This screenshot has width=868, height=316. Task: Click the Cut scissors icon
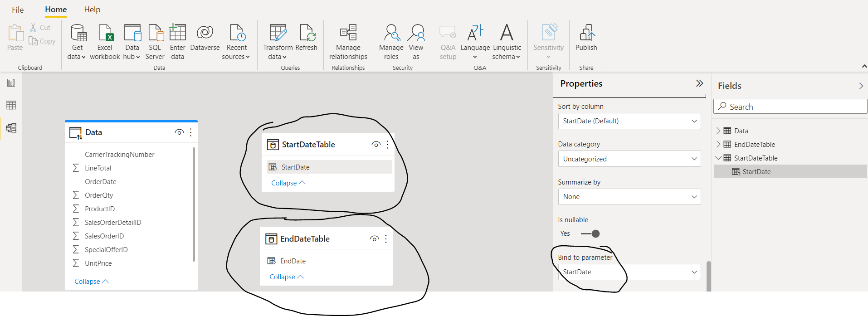pyautogui.click(x=33, y=27)
